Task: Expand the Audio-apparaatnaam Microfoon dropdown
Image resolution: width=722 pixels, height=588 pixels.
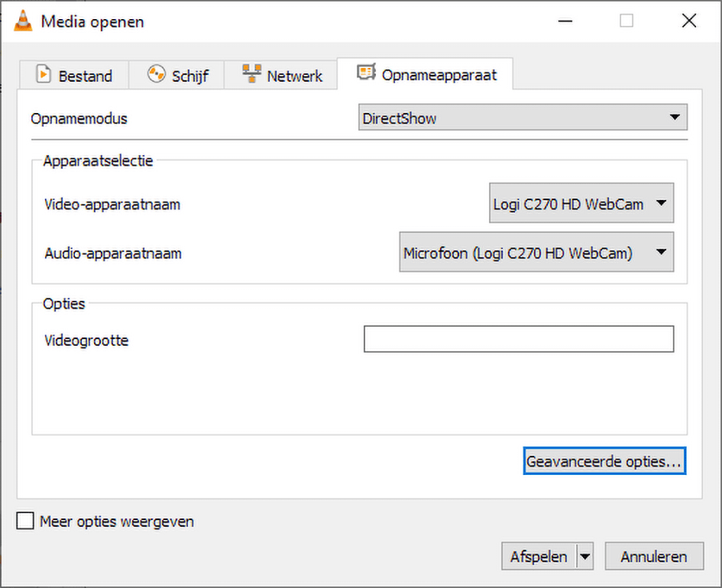Action: tap(536, 253)
